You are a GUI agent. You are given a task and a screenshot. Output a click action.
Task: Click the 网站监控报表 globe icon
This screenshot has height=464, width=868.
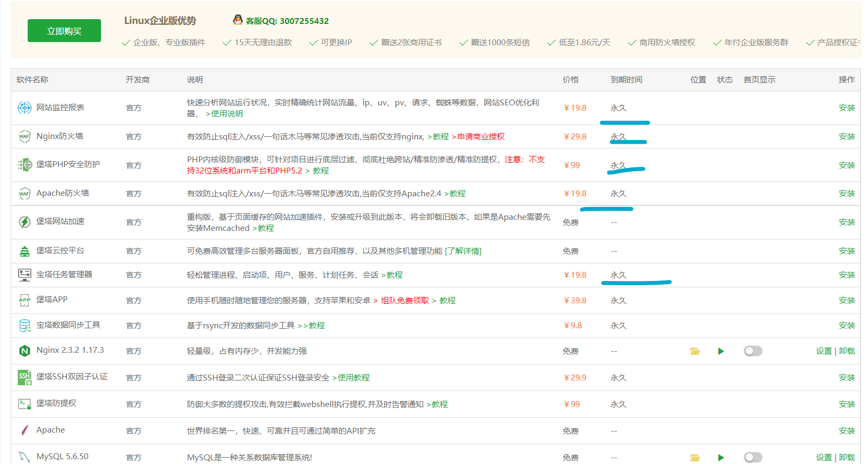24,108
